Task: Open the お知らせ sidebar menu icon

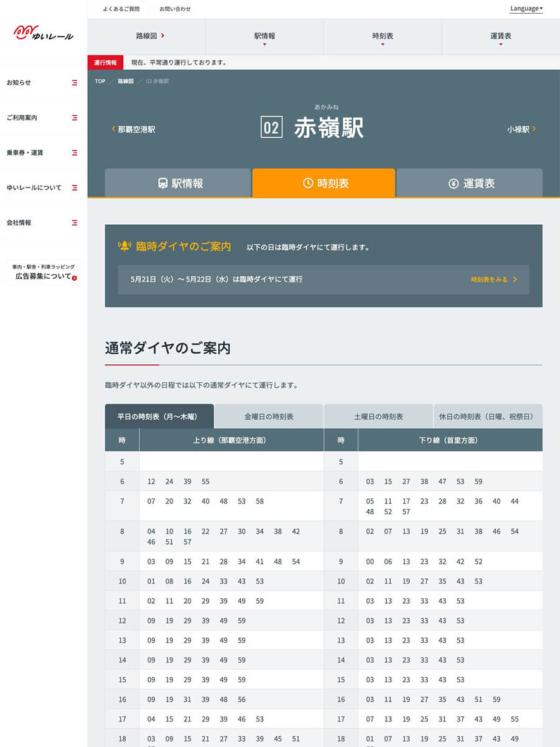Action: (75, 83)
